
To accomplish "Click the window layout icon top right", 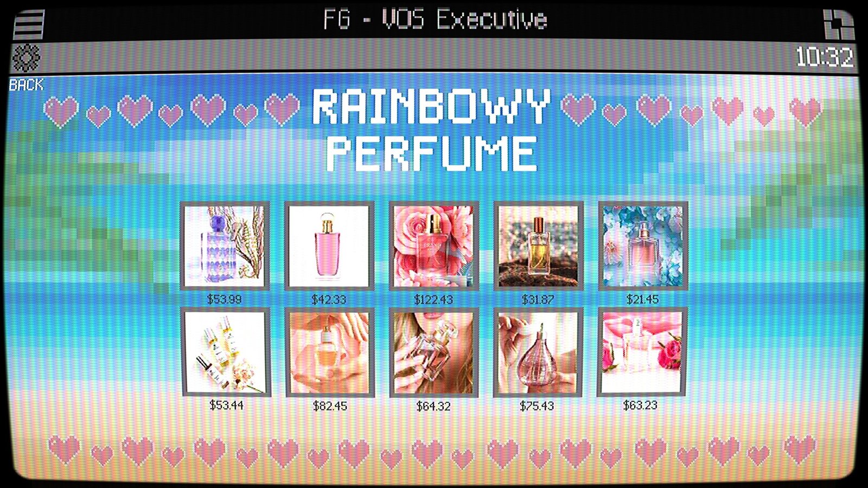I will (839, 24).
